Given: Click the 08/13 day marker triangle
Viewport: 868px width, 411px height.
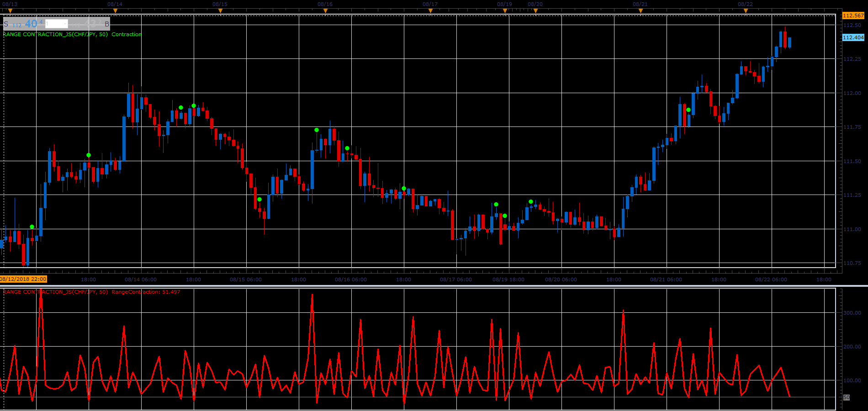Looking at the screenshot, I should [10, 11].
